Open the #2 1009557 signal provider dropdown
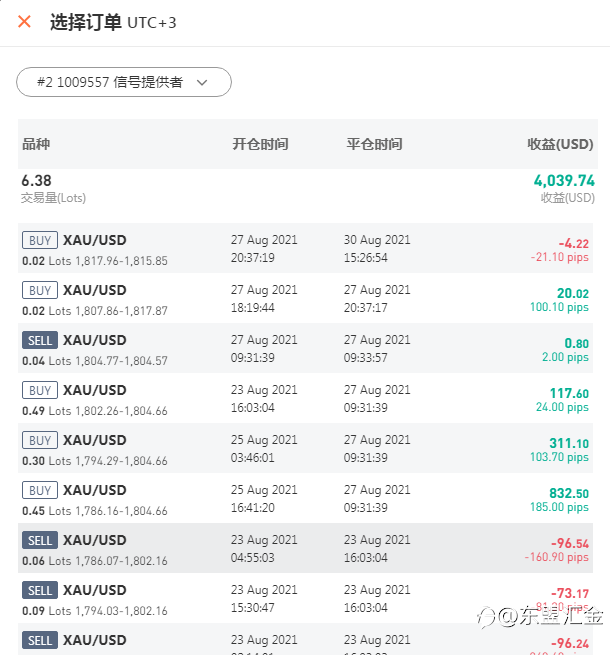610x655 pixels. [124, 82]
